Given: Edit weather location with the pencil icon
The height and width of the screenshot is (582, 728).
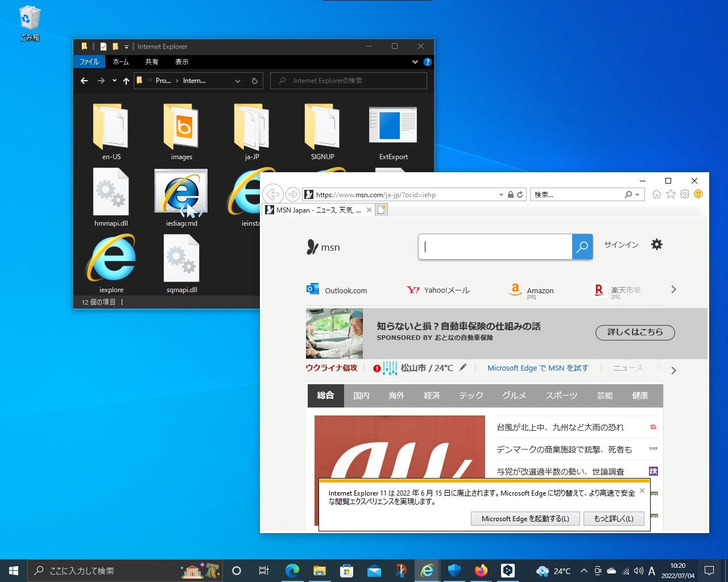Looking at the screenshot, I should pos(462,368).
